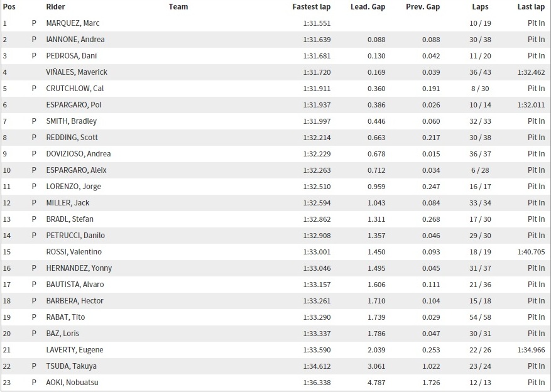Click the P marker beside CRUTCHLOW
The image size is (551, 392).
coord(34,89)
